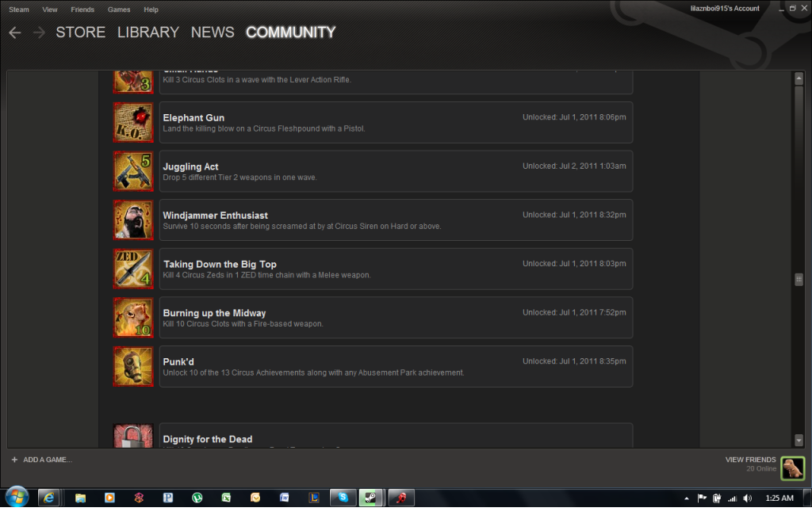Click the dinosaur friend avatar thumbnail
This screenshot has height=523, width=812.
pos(793,468)
